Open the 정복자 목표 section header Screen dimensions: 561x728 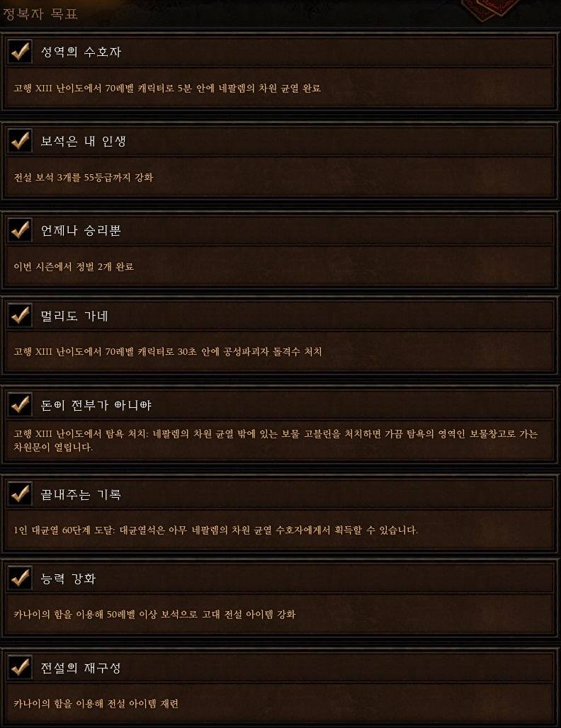coord(40,14)
